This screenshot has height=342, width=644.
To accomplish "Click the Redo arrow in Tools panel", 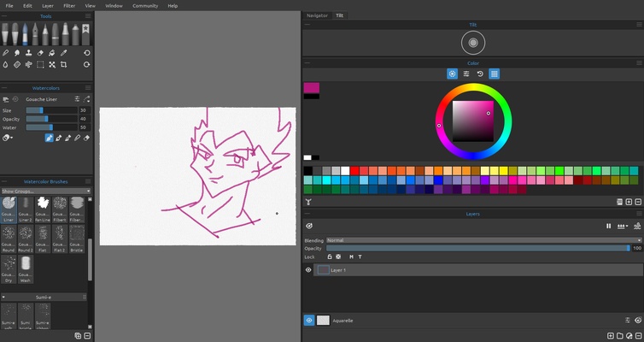I will click(86, 64).
